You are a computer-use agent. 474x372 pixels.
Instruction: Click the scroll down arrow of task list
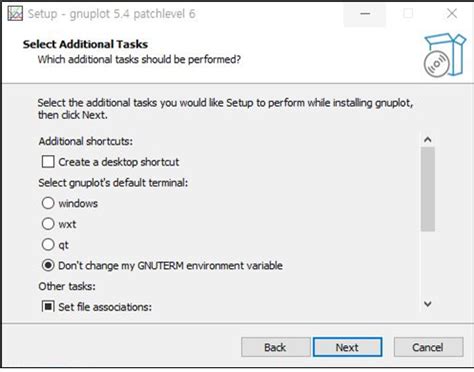[428, 304]
